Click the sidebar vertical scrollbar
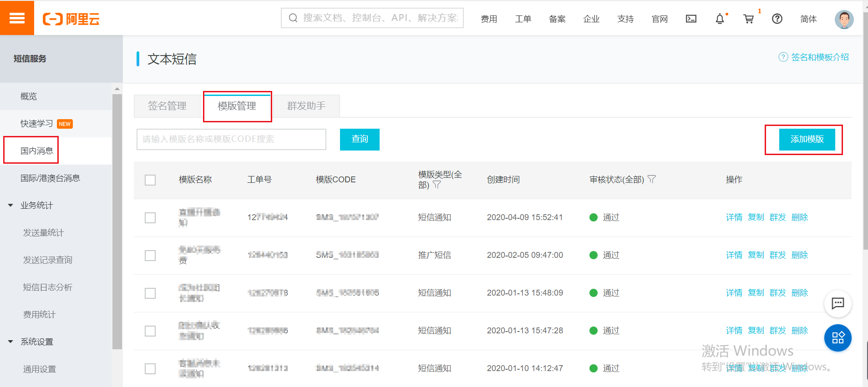The image size is (868, 387). [x=117, y=218]
